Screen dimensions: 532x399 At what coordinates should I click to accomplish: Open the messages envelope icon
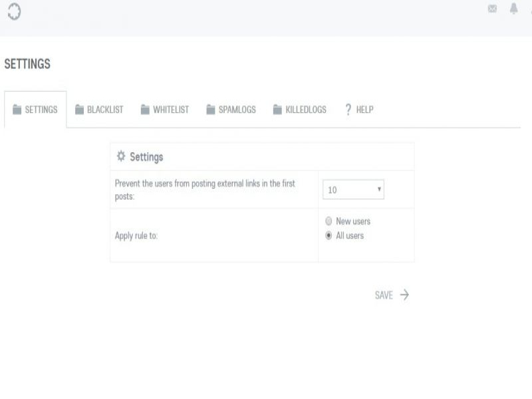492,9
